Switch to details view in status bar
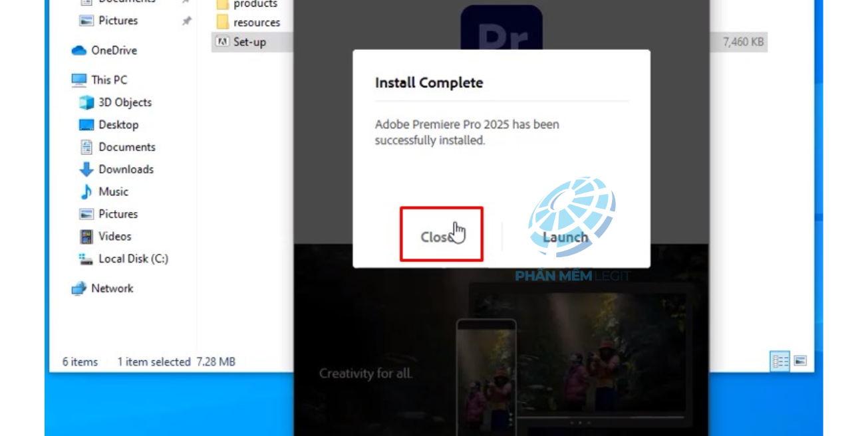 click(x=780, y=361)
